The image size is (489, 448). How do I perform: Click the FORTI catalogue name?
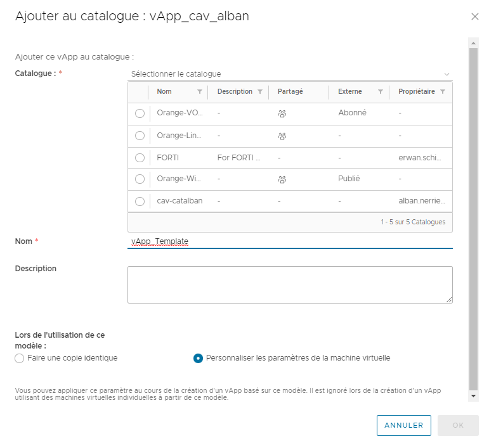click(x=168, y=158)
